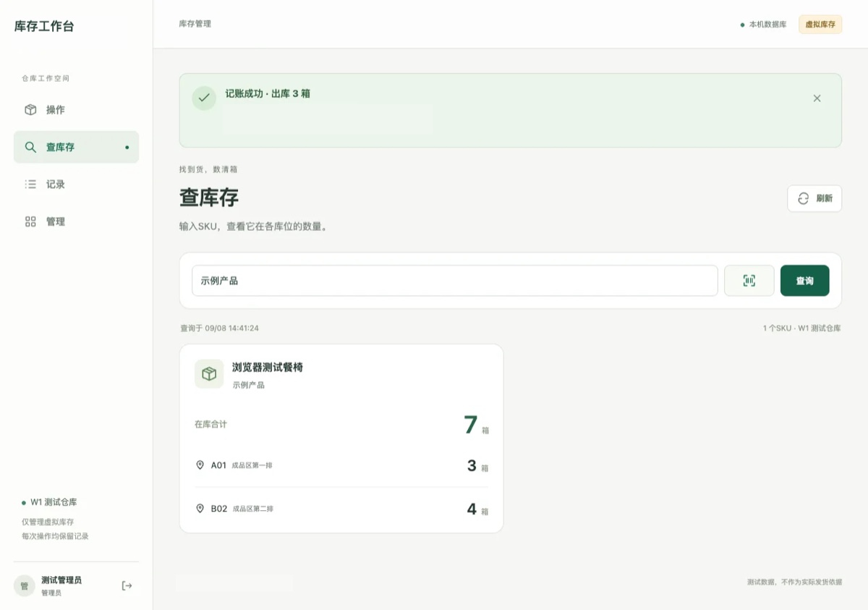Click the green checkmark success icon

click(204, 98)
